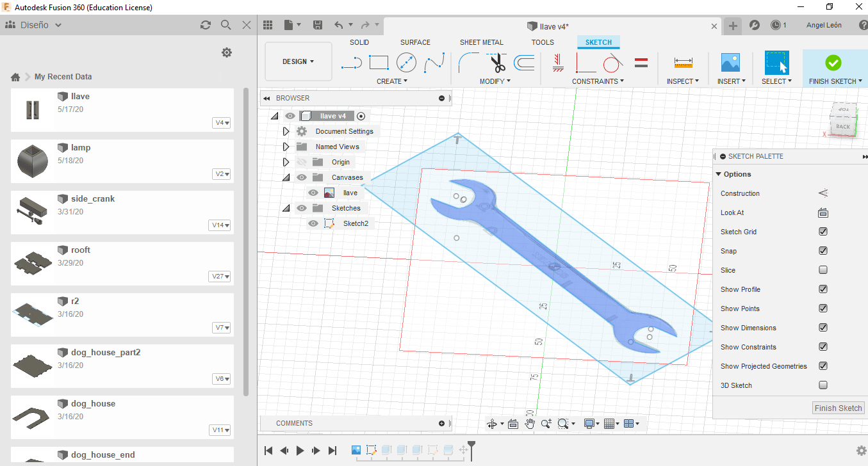
Task: Click the view cube BACK face
Action: 843,127
